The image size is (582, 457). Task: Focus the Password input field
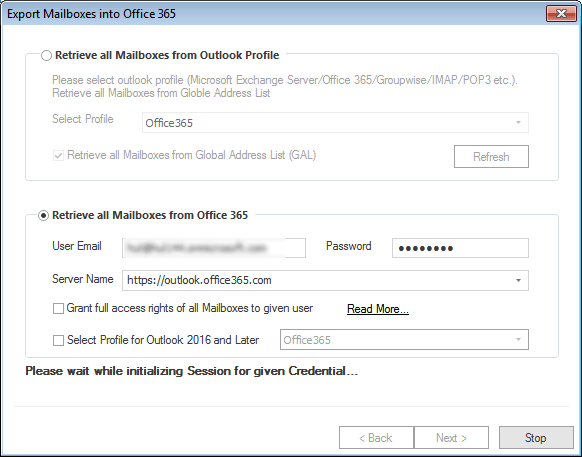click(460, 248)
